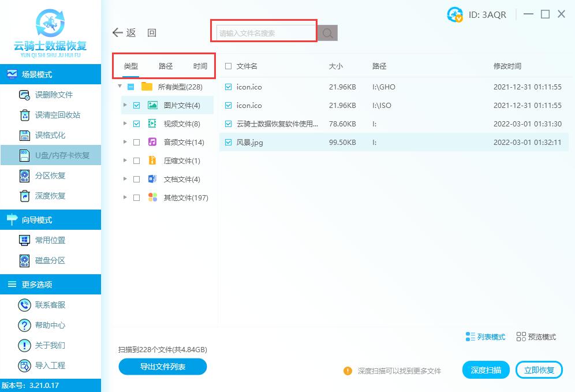Switch to 预览模式 view
575x392 pixels.
tap(536, 337)
